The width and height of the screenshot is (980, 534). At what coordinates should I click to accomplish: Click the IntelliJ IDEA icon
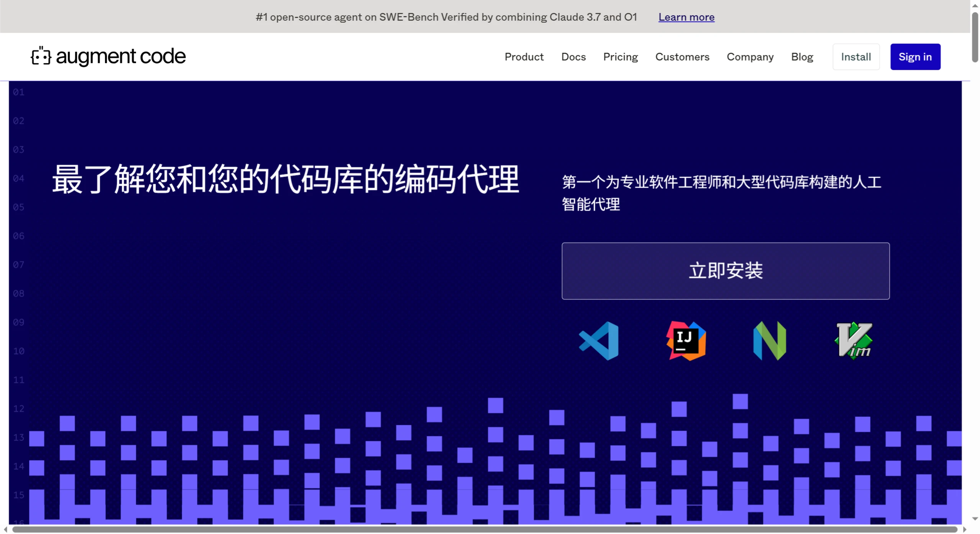[686, 341]
